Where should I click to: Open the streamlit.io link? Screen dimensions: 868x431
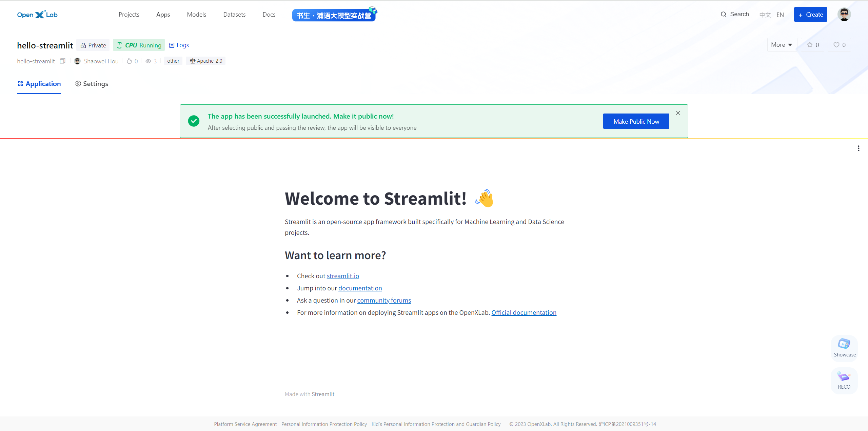click(343, 276)
